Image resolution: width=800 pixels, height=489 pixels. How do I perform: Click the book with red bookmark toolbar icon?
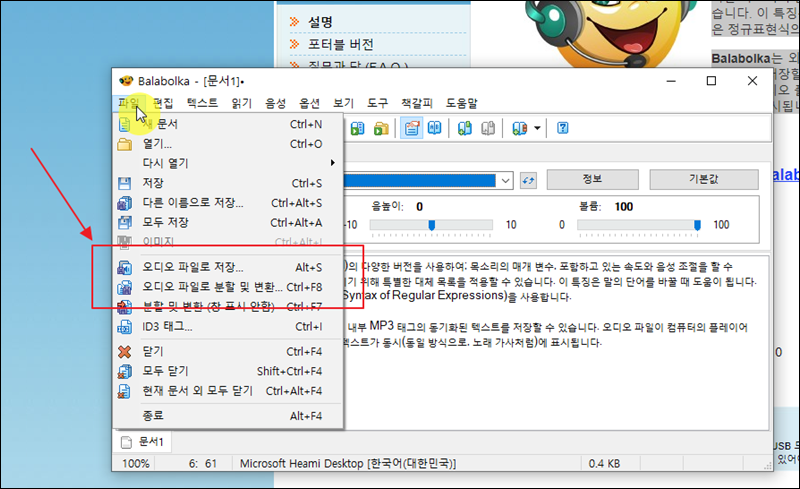519,128
